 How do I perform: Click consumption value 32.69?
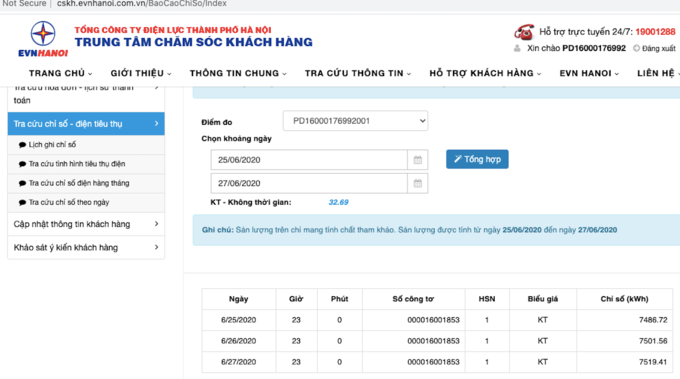pos(338,202)
